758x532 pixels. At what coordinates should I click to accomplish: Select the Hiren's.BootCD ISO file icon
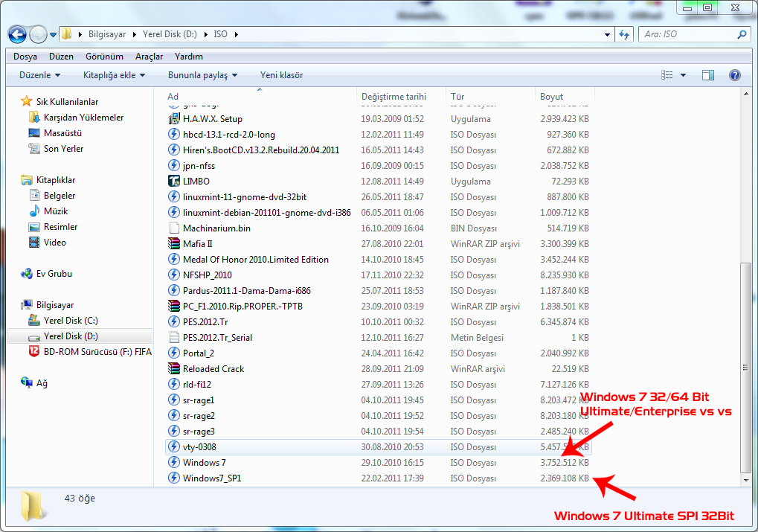point(174,150)
